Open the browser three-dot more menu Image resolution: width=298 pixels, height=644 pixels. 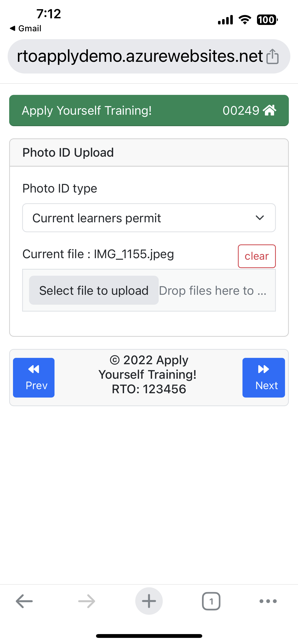(268, 601)
